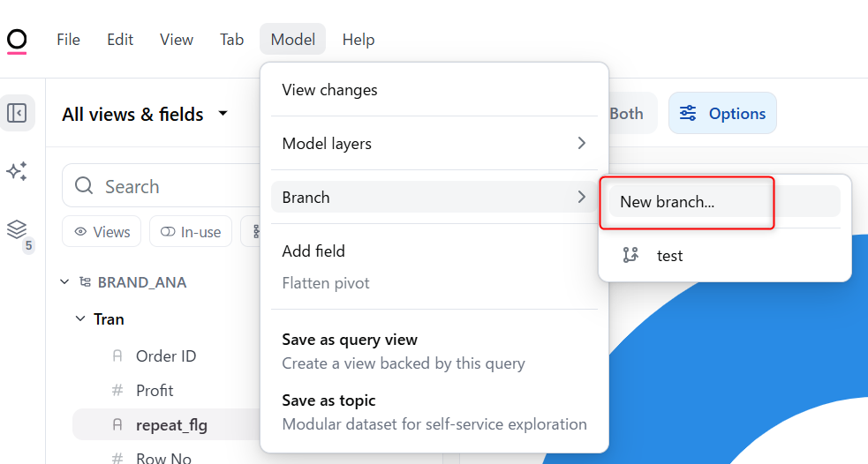Select New branch... in the submenu
Viewport: 868px width, 464px height.
[725, 201]
